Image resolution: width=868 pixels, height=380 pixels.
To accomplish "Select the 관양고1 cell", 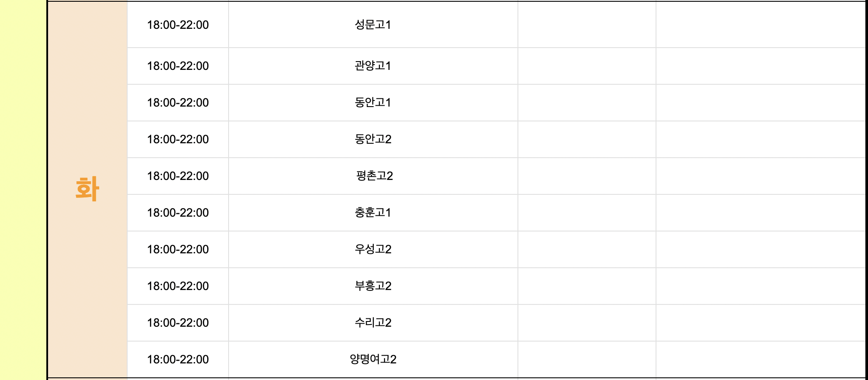I will click(373, 66).
